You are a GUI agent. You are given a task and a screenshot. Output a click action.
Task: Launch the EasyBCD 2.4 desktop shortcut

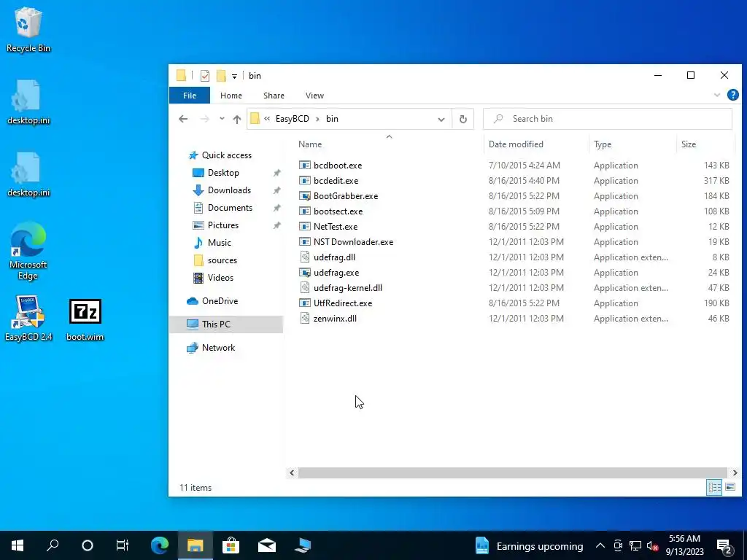click(x=28, y=318)
